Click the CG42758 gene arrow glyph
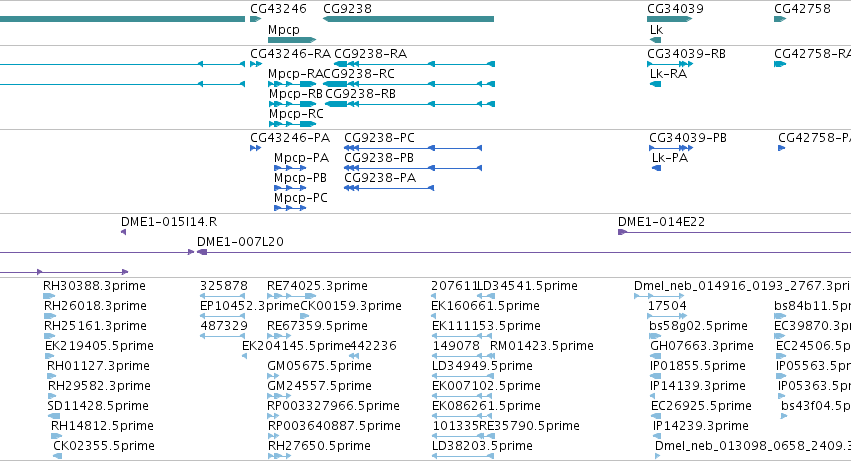 780,19
